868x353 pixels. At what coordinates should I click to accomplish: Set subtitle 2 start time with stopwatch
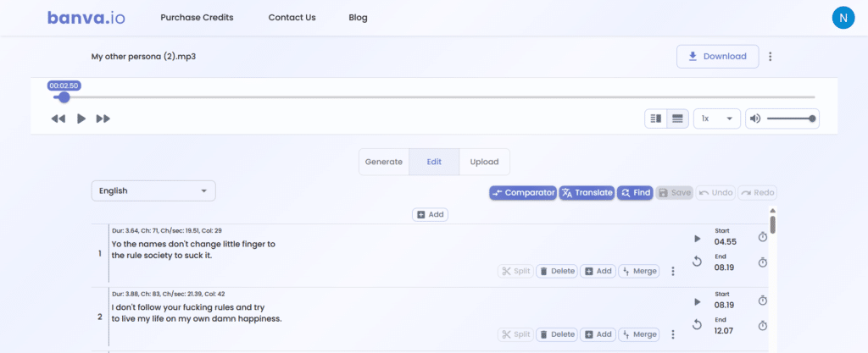click(763, 301)
